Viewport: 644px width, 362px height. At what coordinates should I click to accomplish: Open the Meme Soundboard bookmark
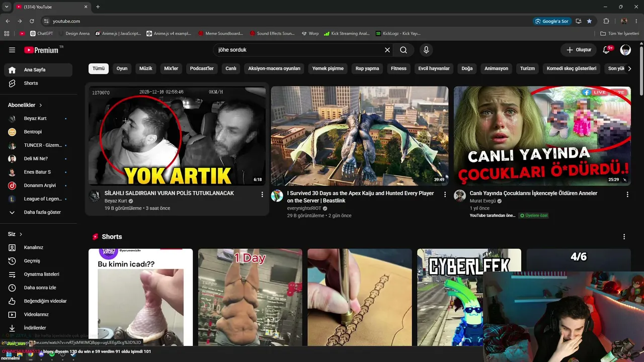coord(220,34)
